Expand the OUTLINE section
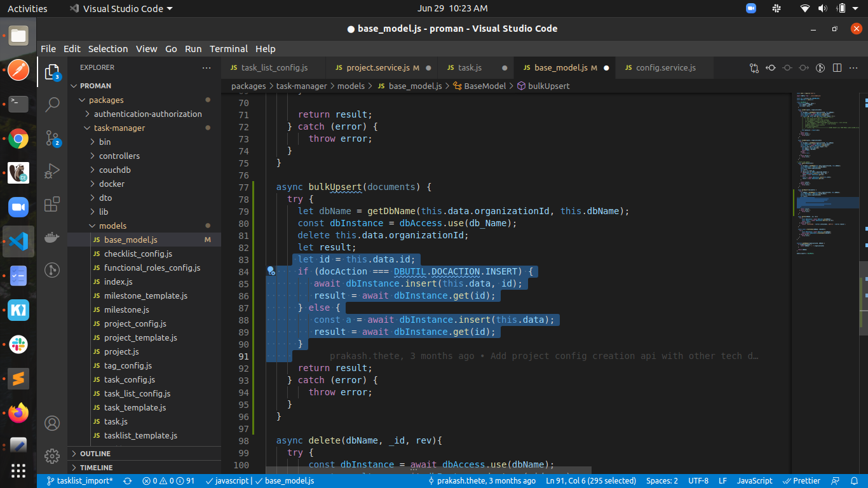868x488 pixels. [x=95, y=454]
